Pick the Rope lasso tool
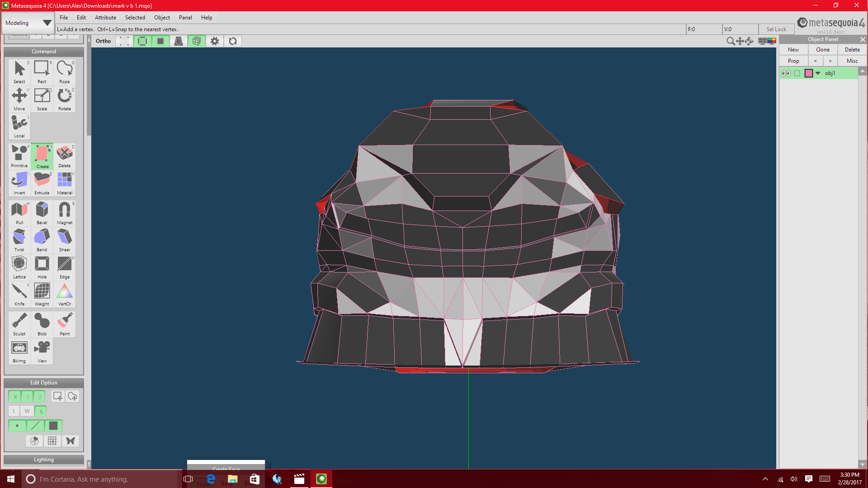The width and height of the screenshot is (868, 488). pyautogui.click(x=65, y=72)
